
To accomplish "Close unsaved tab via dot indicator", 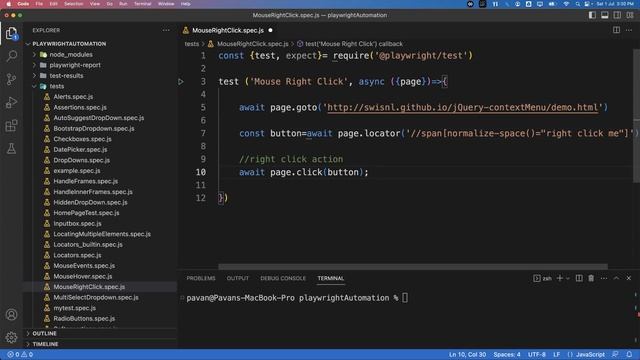I will 270,30.
